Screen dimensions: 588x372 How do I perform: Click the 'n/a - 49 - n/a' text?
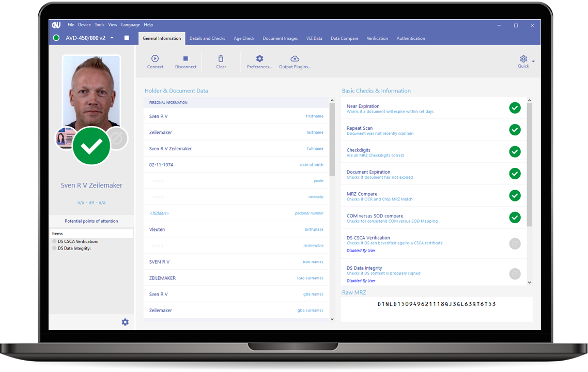91,203
